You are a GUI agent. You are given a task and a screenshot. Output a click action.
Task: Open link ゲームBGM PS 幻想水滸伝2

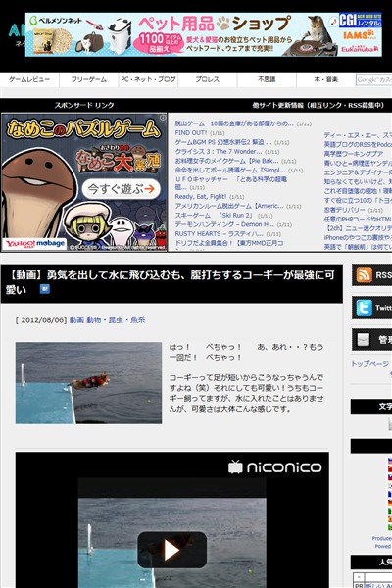223,142
